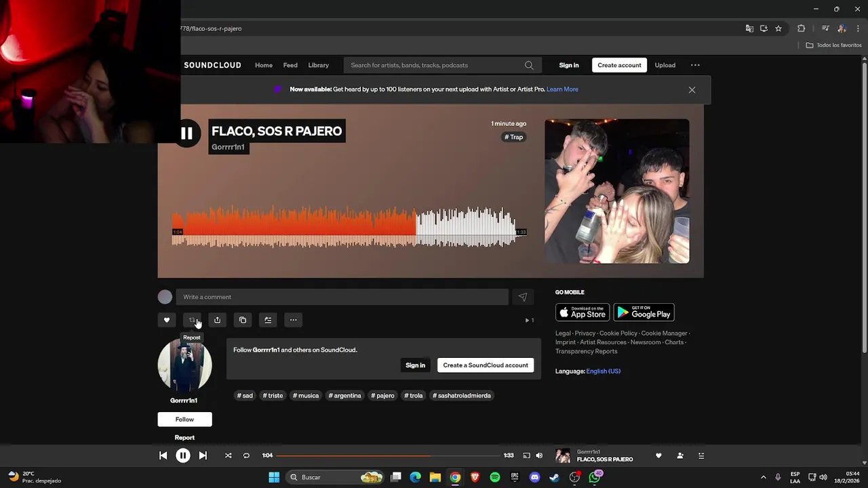The height and width of the screenshot is (488, 868).
Task: Copy the track link
Action: [243, 320]
